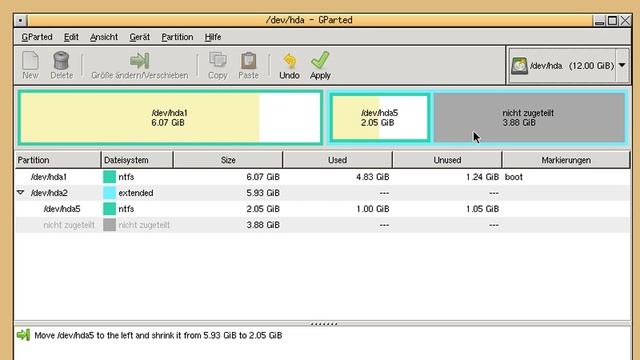
Task: Open the Hilfe menu
Action: pos(213,37)
